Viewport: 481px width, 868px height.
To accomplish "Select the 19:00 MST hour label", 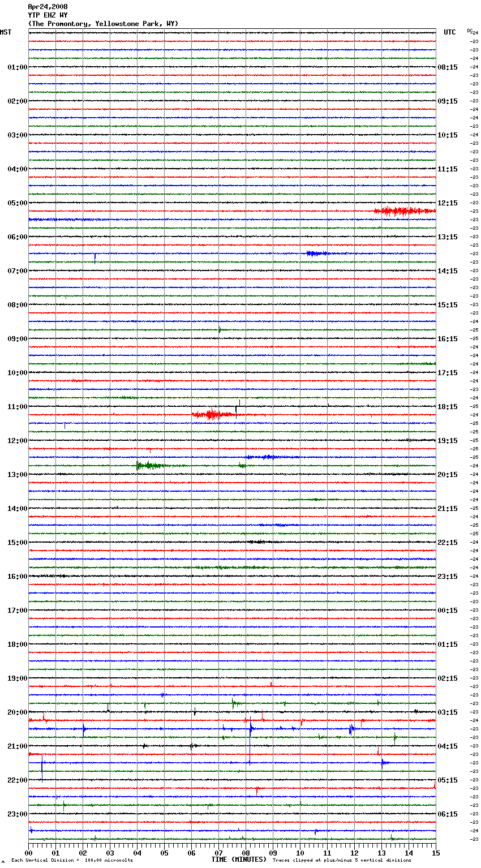I will click(x=17, y=678).
